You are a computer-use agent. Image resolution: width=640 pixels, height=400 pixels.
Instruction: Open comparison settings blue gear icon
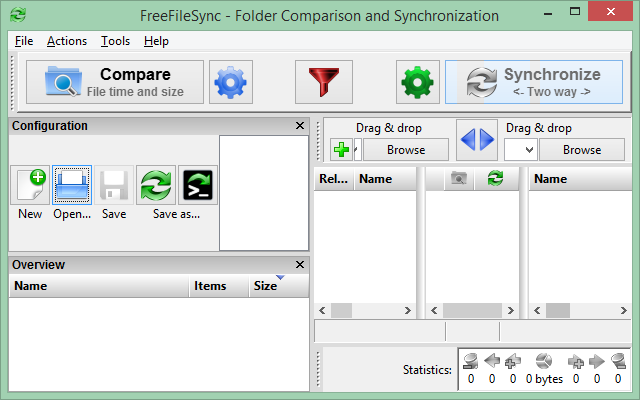[231, 82]
